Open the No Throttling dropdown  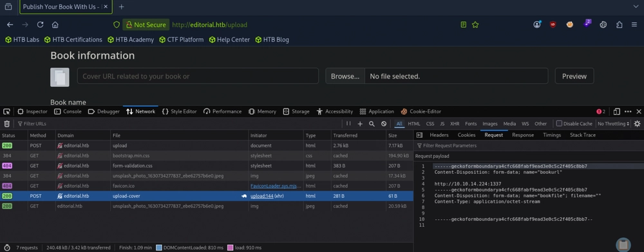pos(614,124)
